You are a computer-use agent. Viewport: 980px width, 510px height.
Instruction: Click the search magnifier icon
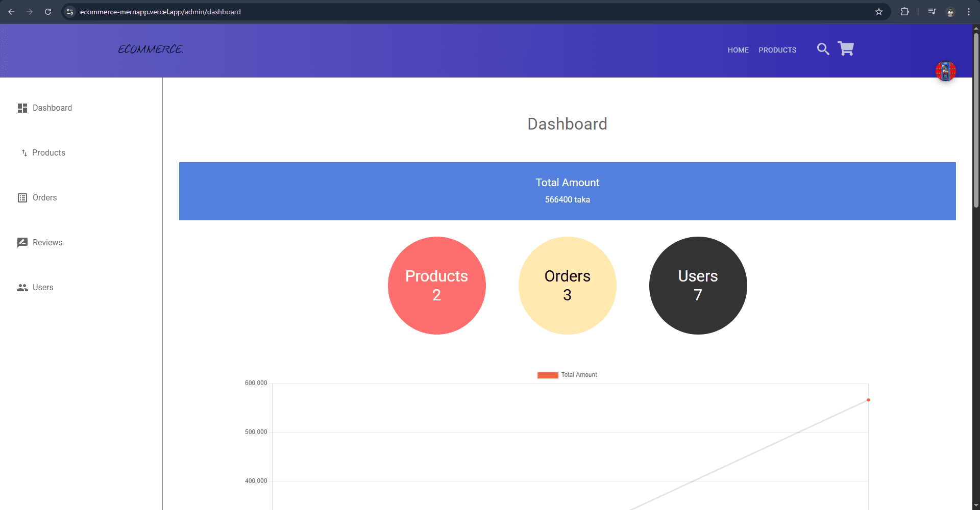(x=823, y=49)
